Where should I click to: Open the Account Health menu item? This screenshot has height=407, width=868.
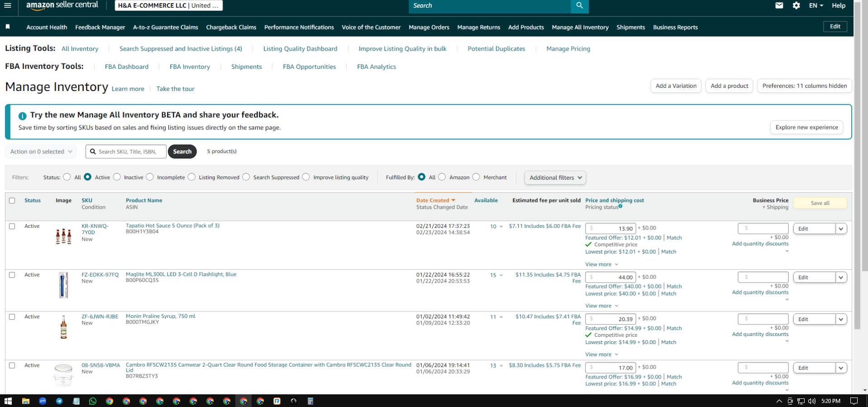point(47,27)
